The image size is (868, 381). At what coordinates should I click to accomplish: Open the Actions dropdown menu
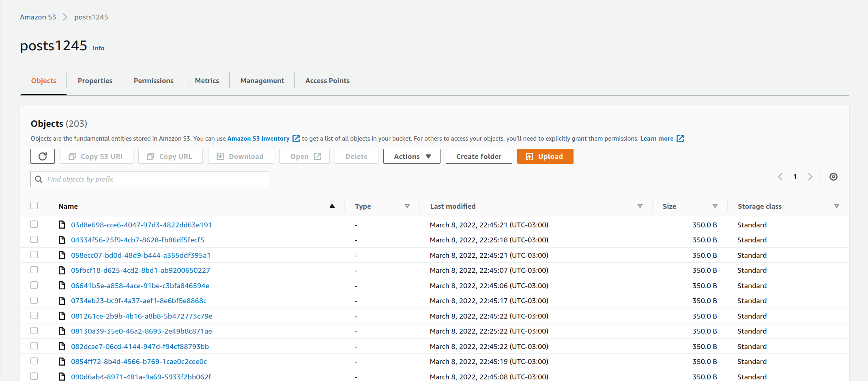click(412, 156)
